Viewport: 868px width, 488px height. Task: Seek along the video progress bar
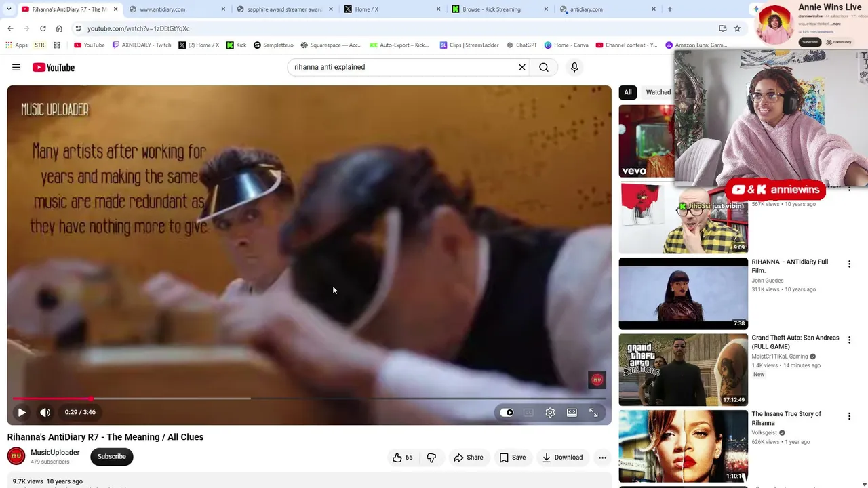[309, 399]
